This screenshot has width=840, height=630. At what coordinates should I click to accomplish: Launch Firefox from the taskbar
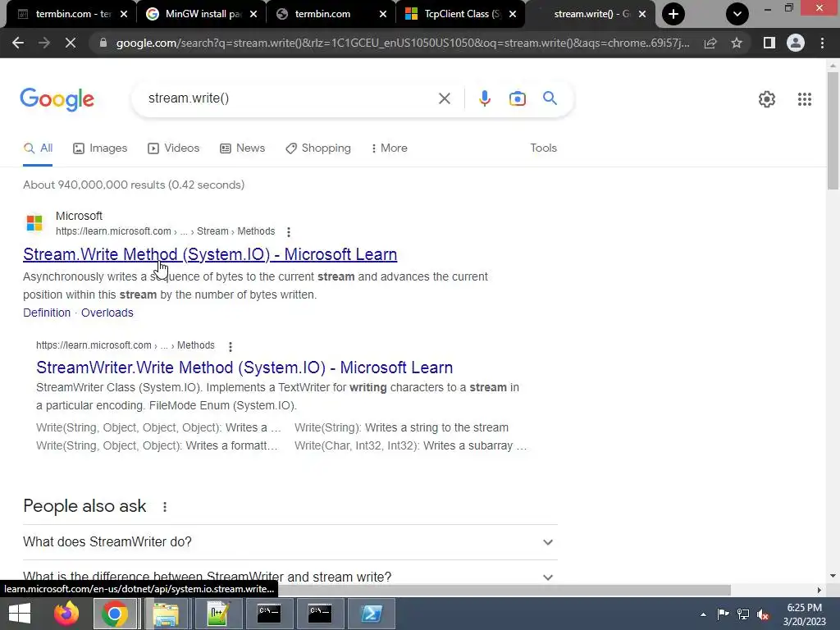pos(66,614)
